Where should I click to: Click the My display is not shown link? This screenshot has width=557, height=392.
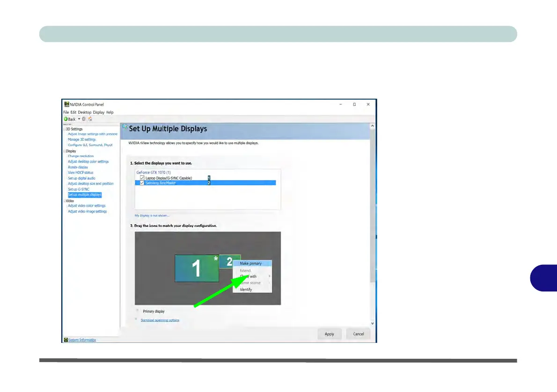pyautogui.click(x=152, y=216)
